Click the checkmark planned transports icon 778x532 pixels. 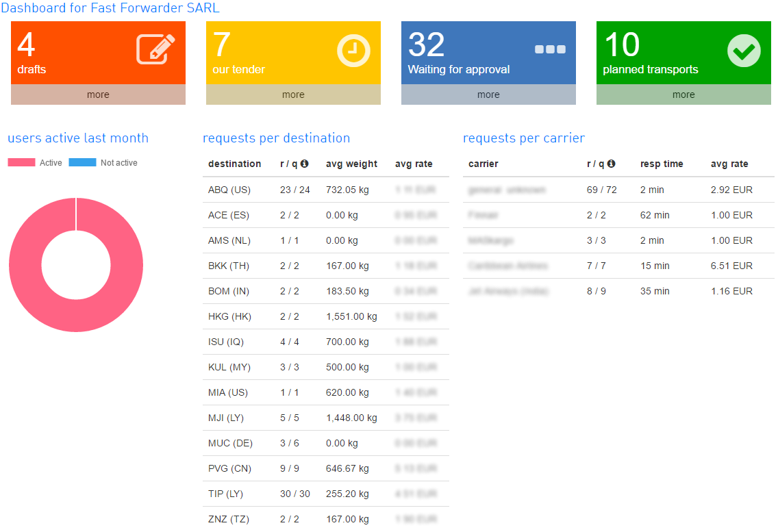point(744,51)
